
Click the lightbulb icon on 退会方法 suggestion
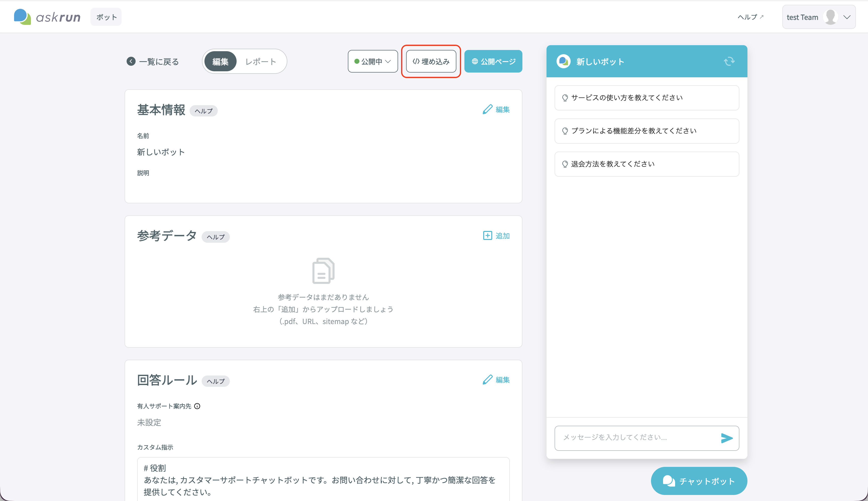(x=565, y=164)
